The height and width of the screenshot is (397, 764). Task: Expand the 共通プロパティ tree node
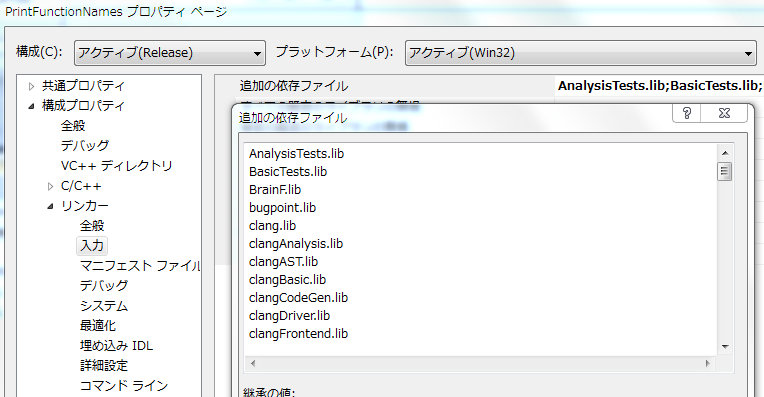[32, 87]
